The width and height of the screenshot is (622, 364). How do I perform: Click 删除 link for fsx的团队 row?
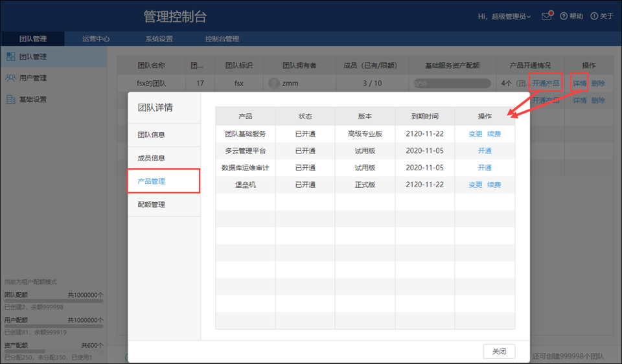[598, 83]
